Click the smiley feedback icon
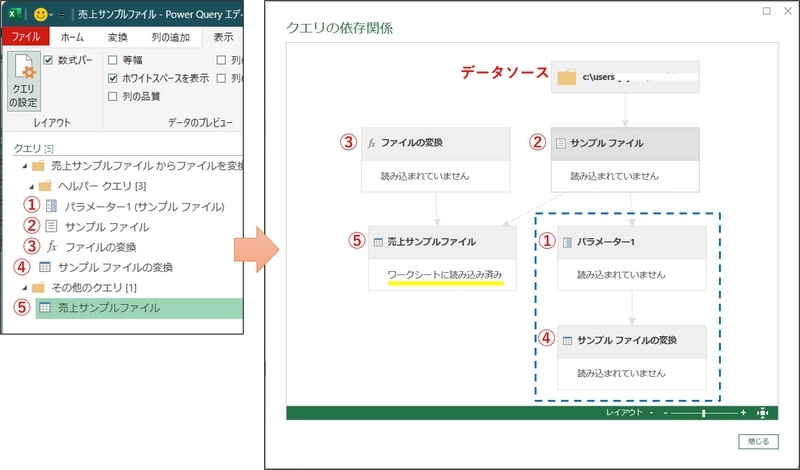The width and height of the screenshot is (800, 470). (x=40, y=15)
